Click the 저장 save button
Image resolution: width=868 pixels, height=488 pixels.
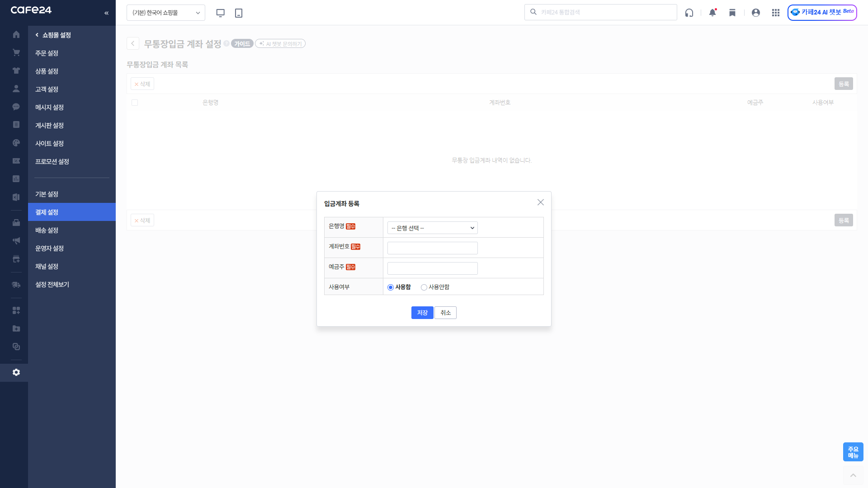click(x=422, y=313)
